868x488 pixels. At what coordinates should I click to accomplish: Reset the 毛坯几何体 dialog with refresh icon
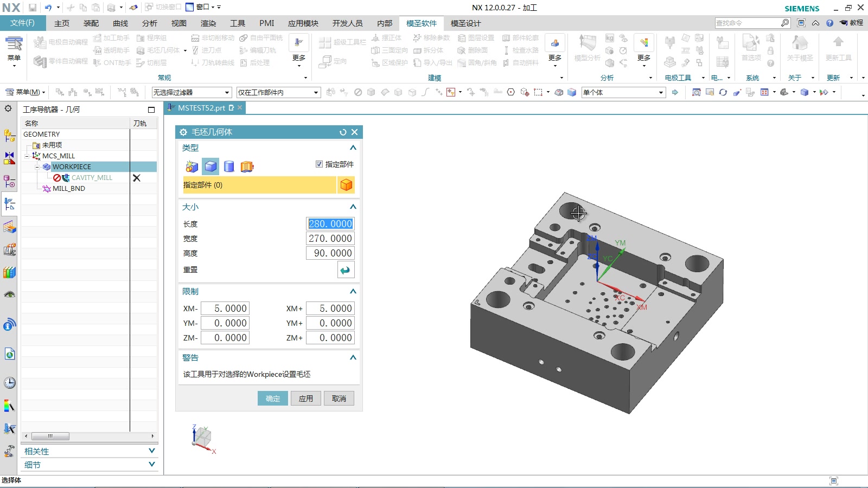click(343, 132)
